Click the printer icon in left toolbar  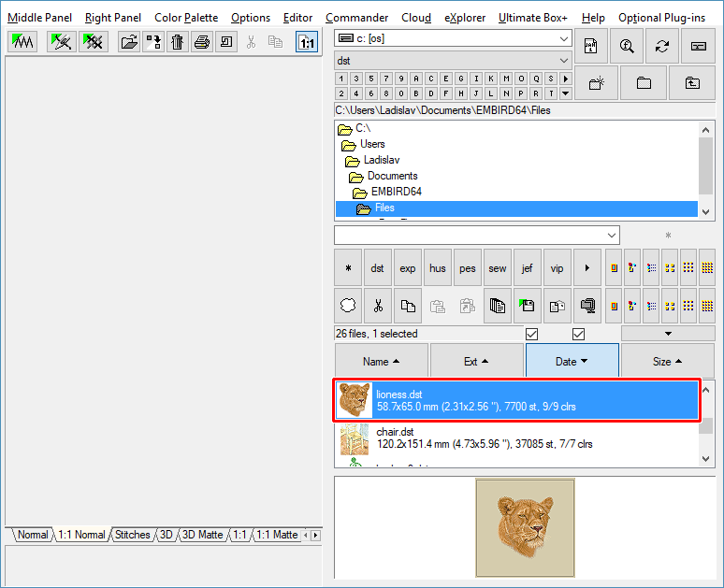coord(202,42)
